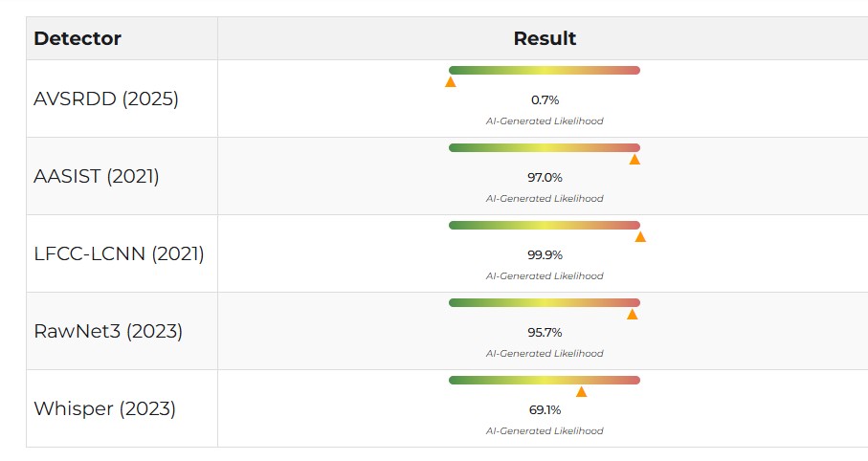868x461 pixels.
Task: Click the Whisper likelihood gradient bar
Action: pyautogui.click(x=544, y=380)
